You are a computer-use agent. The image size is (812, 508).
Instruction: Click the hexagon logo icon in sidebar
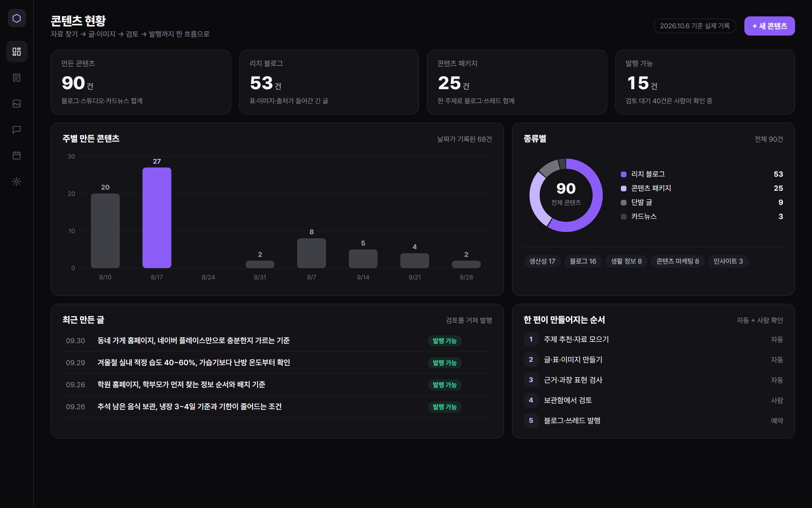click(17, 18)
